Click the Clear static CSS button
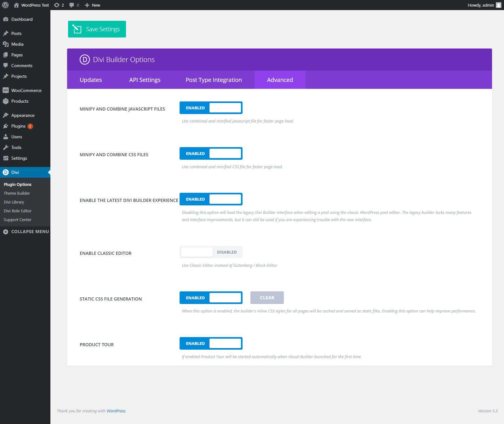This screenshot has height=424, width=504. point(267,298)
